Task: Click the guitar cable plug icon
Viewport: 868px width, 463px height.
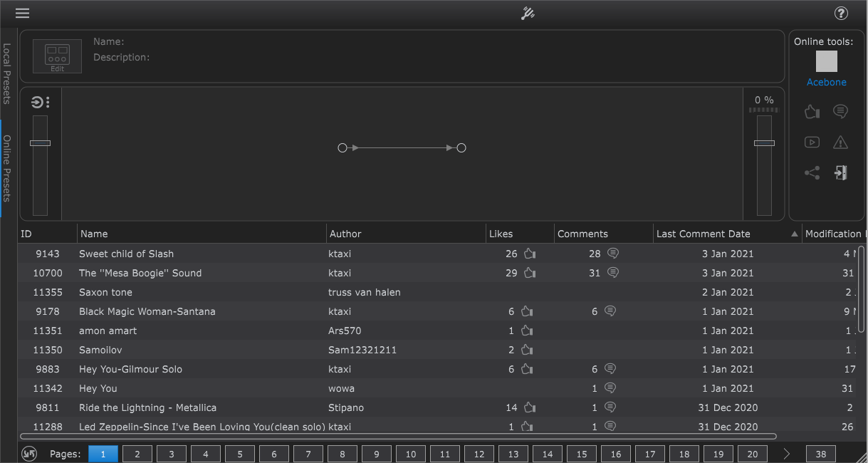Action: [x=528, y=13]
